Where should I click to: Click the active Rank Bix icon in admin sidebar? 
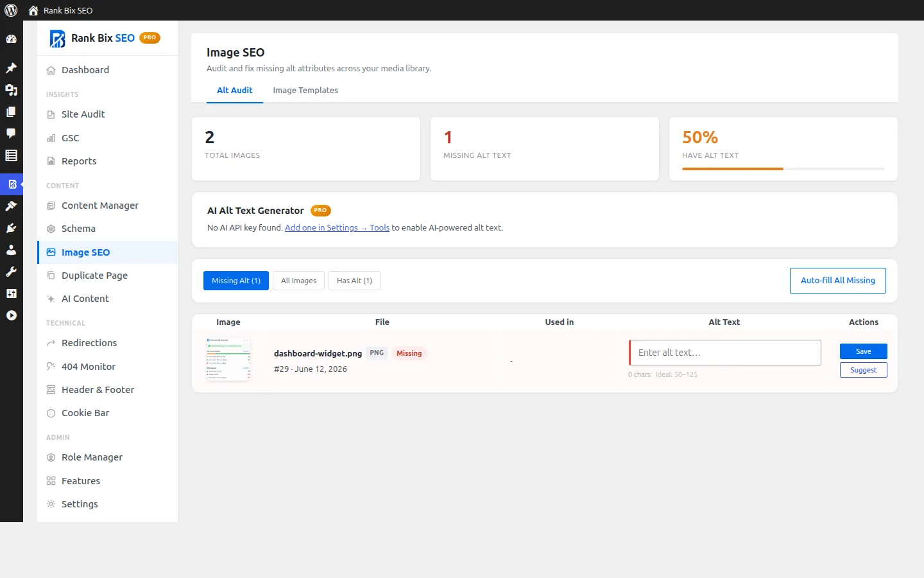12,184
